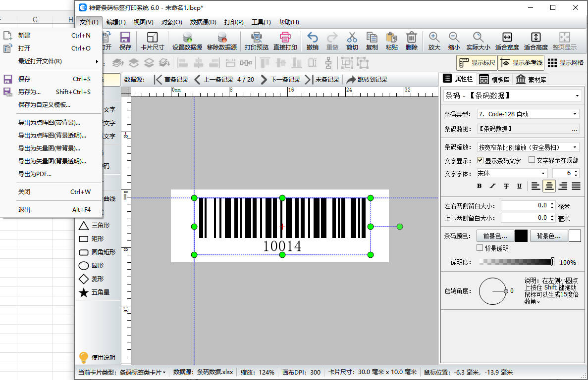Screen dimensions: 588x380
Task: Click Foreground Color (前景色) button
Action: [x=495, y=236]
